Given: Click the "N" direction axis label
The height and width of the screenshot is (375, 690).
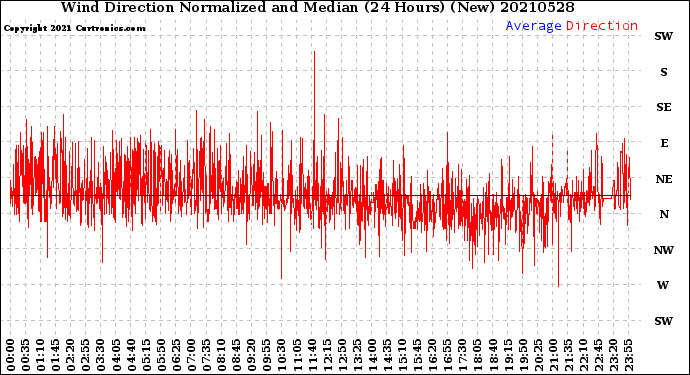Looking at the screenshot, I should 664,214.
